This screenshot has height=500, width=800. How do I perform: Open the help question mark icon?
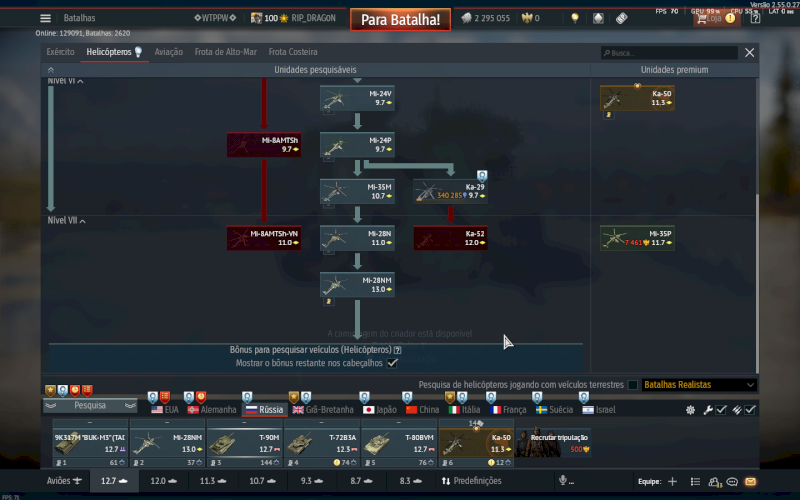click(755, 18)
